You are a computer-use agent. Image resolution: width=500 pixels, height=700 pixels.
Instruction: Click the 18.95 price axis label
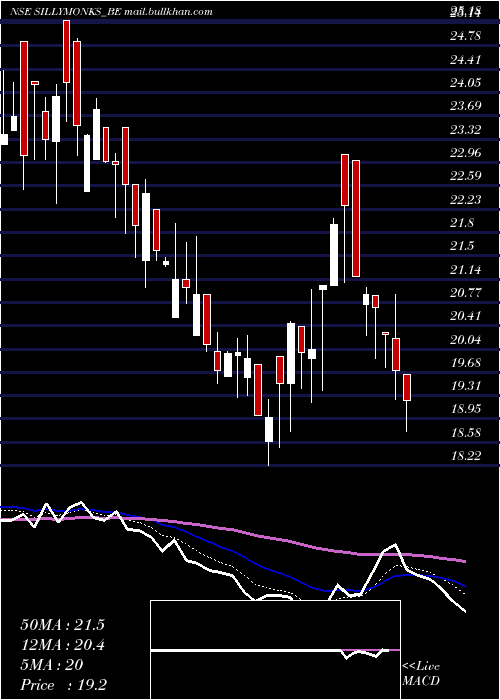pyautogui.click(x=466, y=408)
